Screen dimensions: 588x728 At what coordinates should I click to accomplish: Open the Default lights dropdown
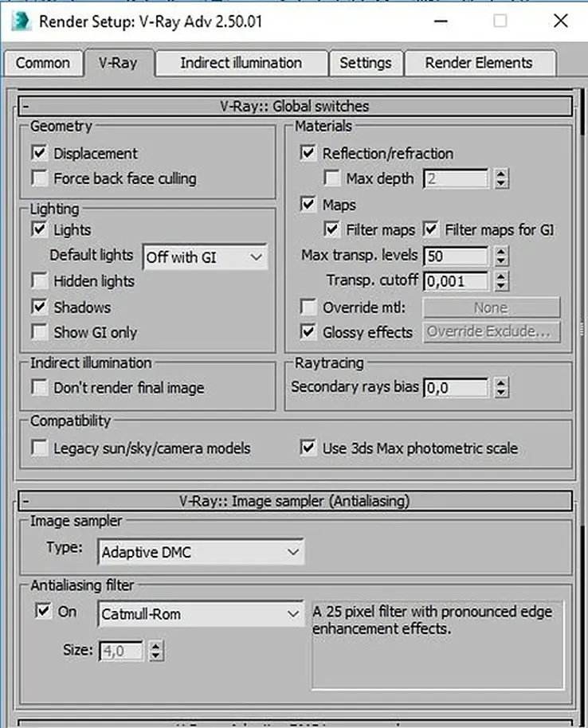pos(205,257)
